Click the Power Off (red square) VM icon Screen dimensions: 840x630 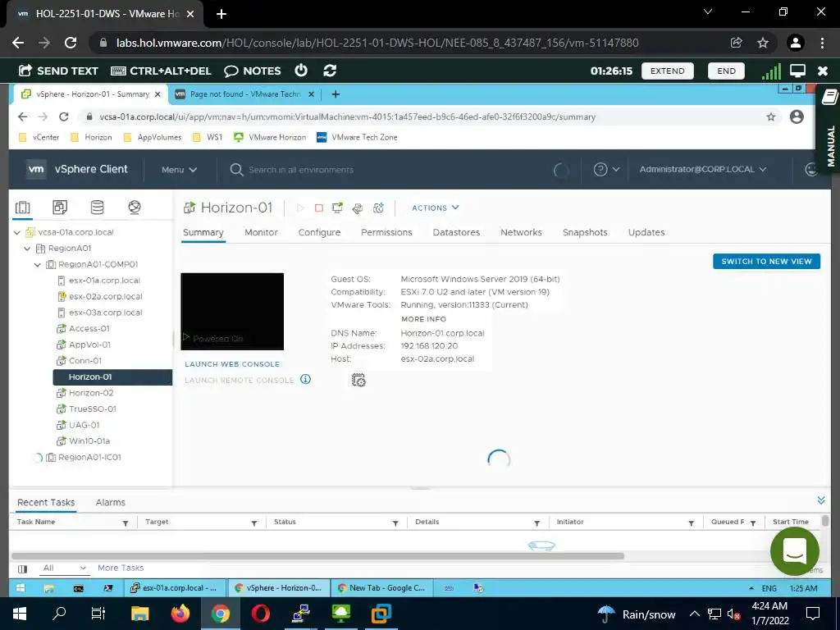(x=319, y=208)
